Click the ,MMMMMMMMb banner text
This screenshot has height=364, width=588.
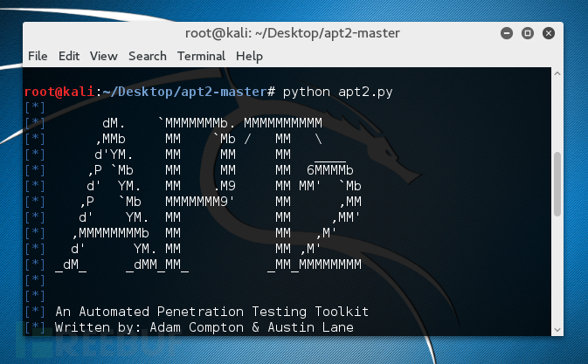111,233
